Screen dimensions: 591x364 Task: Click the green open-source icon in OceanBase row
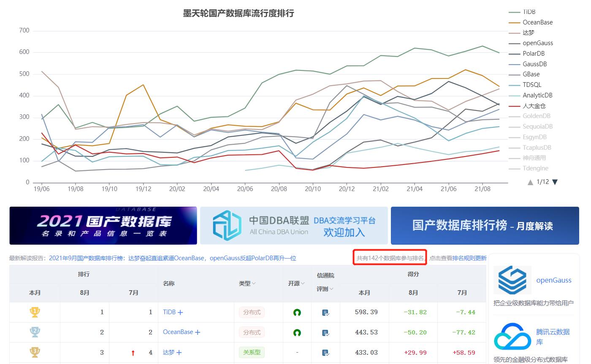click(x=297, y=333)
